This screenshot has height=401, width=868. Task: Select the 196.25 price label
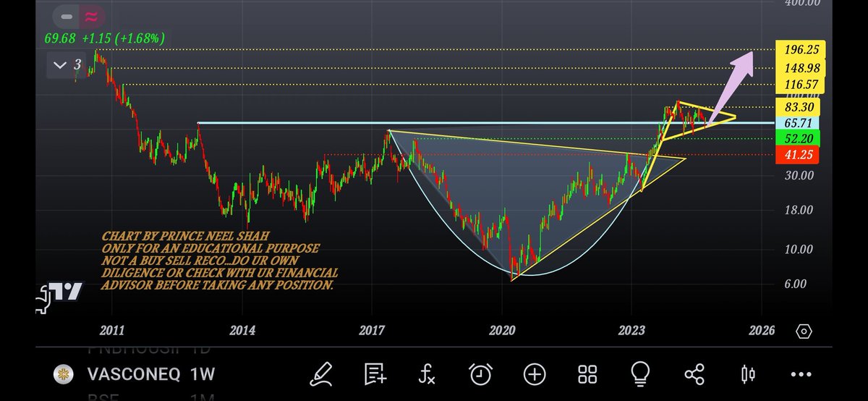coord(801,50)
